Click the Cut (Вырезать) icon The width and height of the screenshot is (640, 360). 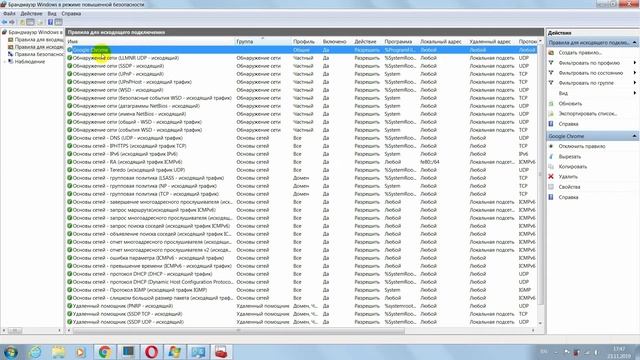point(551,156)
